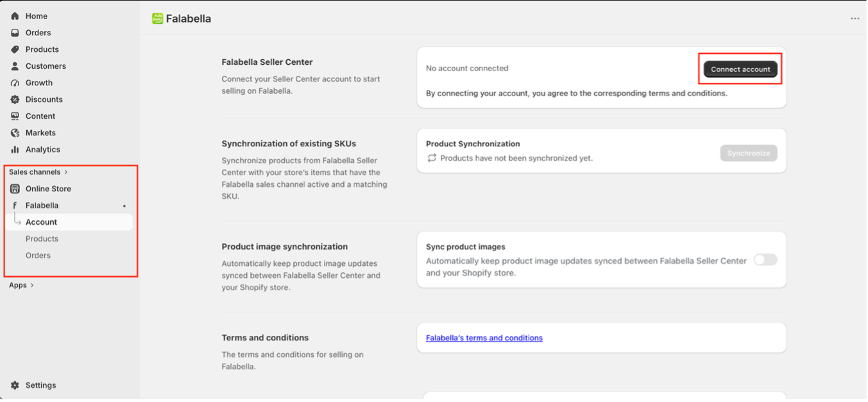Click the 'Terms and conditions' section heading
Image resolution: width=868 pixels, height=402 pixels.
265,338
